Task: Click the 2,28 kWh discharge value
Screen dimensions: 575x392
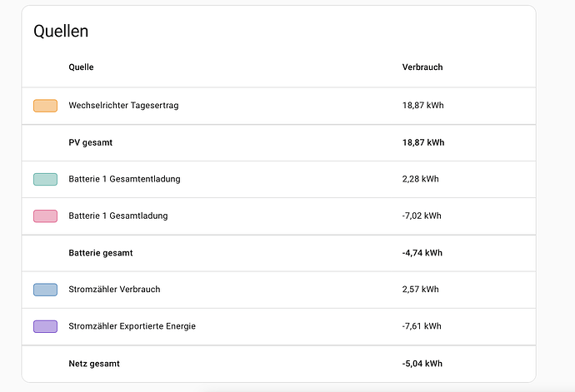Action: 420,179
